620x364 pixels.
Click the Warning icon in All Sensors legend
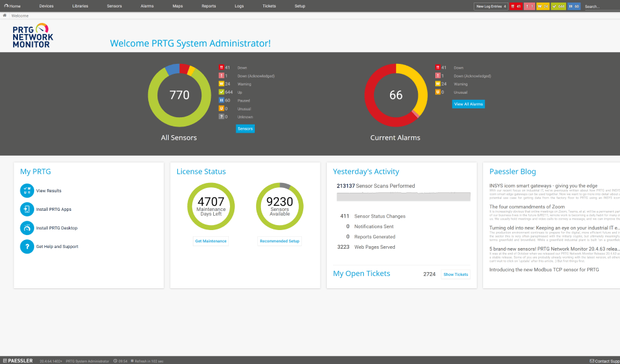[221, 84]
